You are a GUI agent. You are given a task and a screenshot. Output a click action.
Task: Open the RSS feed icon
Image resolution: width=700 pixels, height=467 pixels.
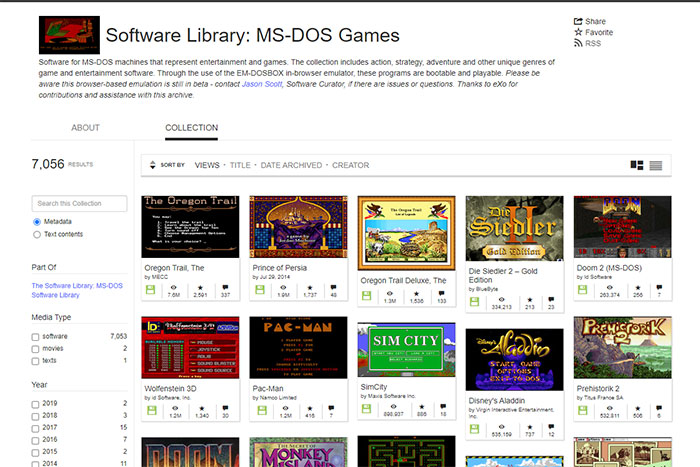tap(578, 43)
